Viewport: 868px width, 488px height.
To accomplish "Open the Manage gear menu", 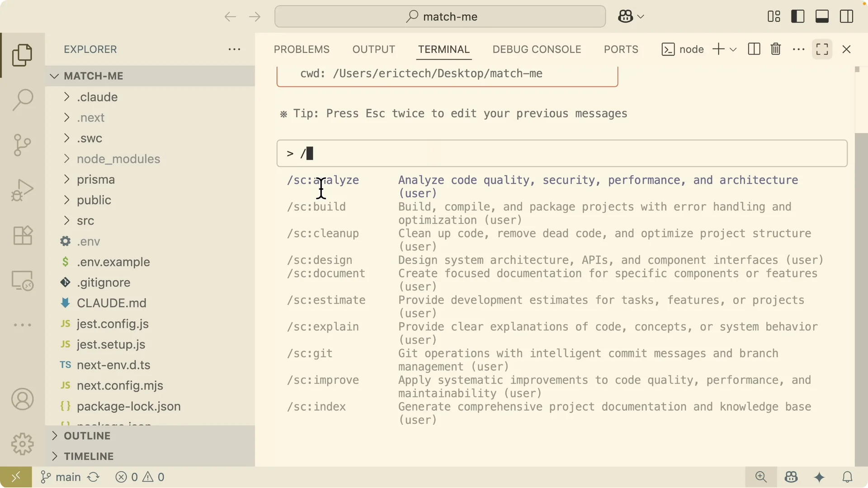I will pos(22,444).
